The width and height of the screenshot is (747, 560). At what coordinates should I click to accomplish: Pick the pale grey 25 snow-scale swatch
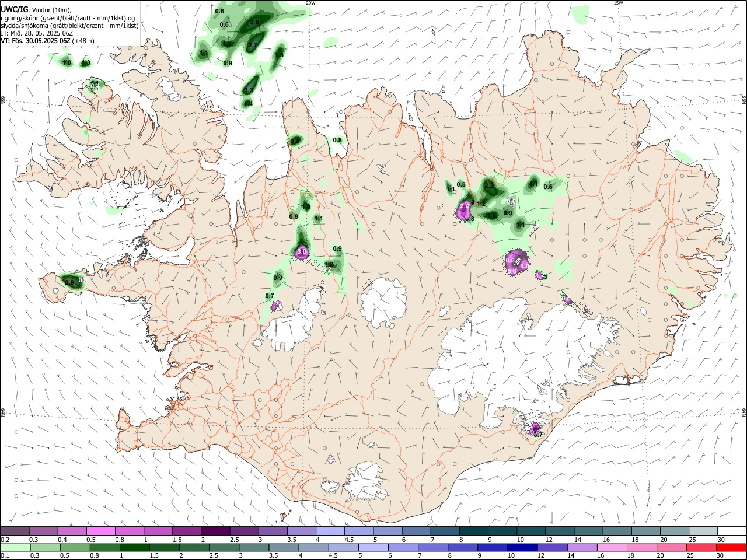703,531
